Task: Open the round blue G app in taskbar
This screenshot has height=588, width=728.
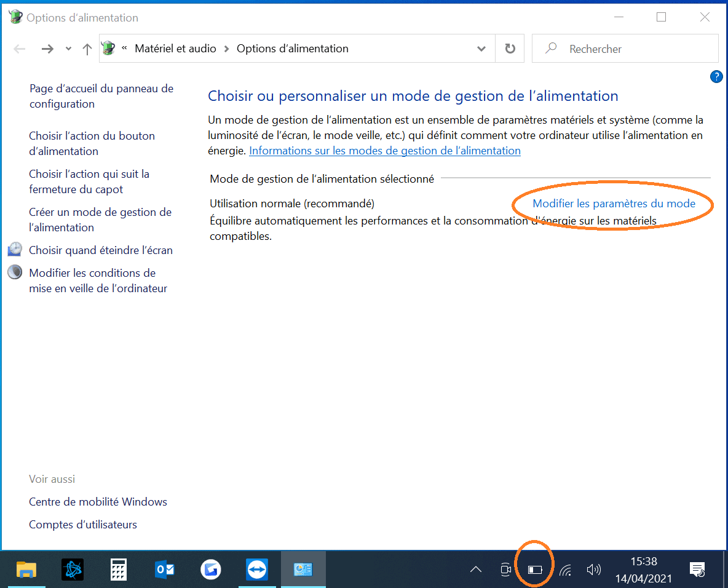Action: tap(211, 570)
